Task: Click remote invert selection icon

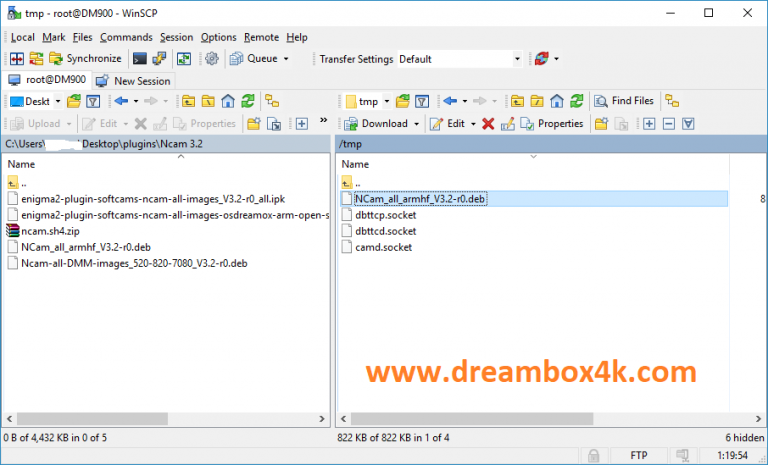Action: (x=688, y=124)
